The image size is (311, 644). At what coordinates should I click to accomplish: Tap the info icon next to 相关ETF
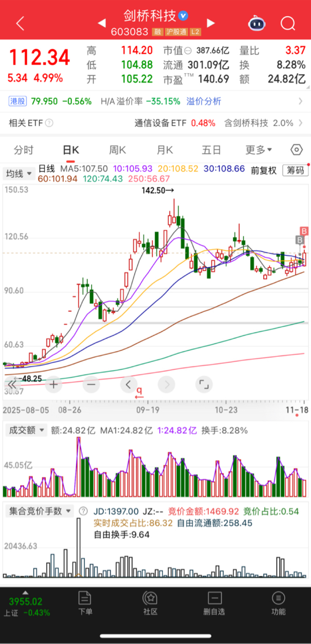click(x=49, y=123)
